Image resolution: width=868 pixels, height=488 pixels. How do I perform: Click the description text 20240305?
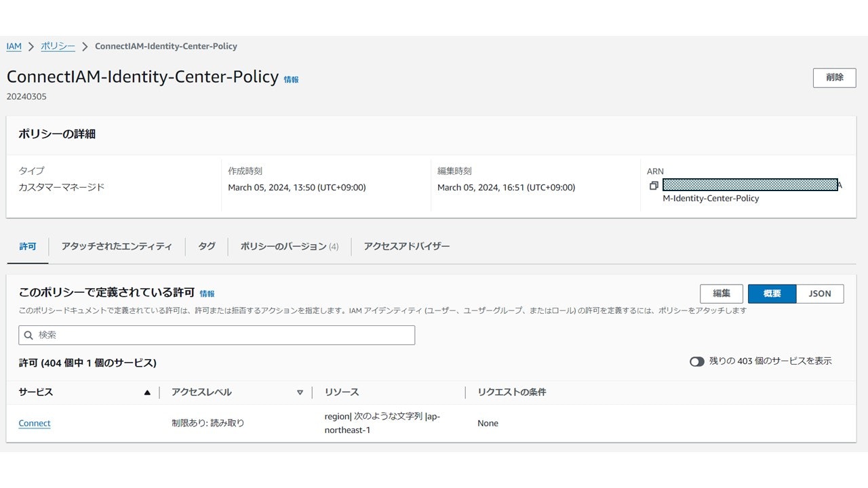tap(26, 96)
